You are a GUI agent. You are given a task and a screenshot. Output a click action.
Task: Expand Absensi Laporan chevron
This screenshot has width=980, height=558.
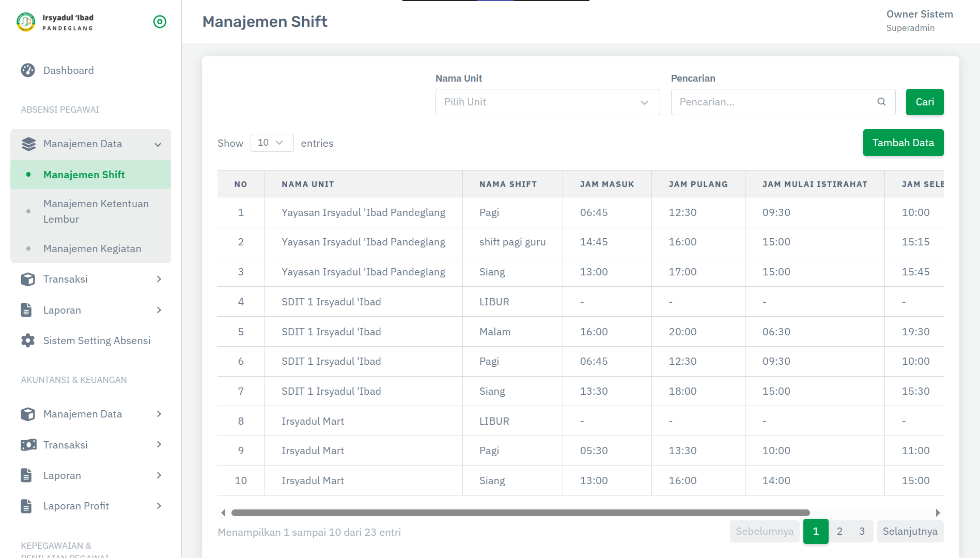pos(159,310)
